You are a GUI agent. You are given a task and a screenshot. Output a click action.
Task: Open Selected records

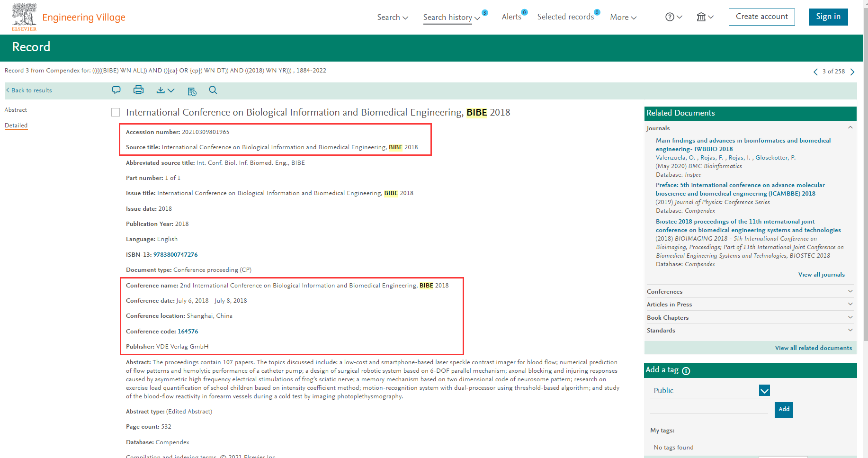coord(566,17)
